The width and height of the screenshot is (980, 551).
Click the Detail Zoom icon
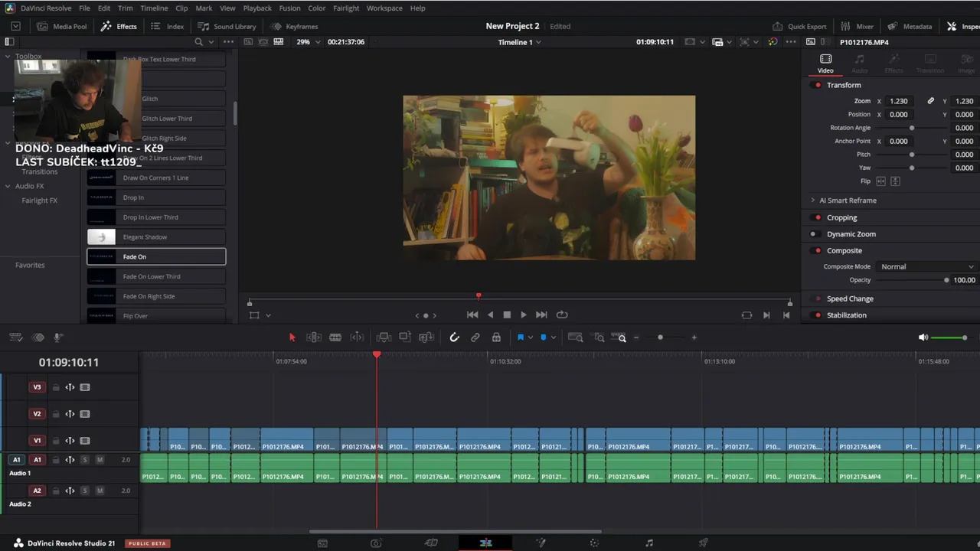pos(599,337)
